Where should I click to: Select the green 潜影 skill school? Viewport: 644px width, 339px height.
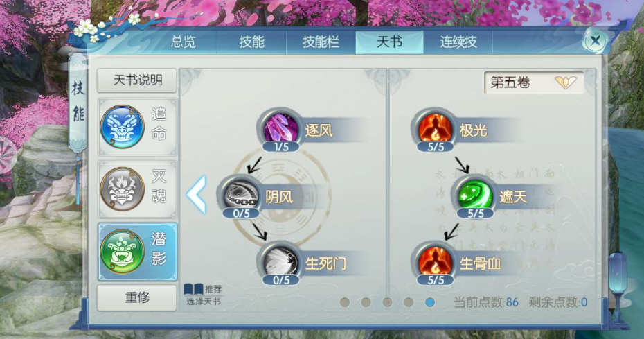[x=138, y=252]
